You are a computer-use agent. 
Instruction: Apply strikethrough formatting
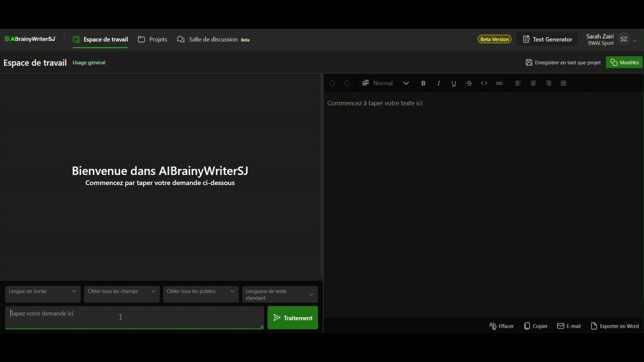469,83
